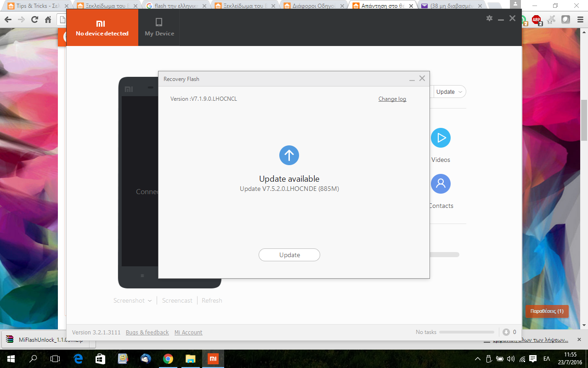The width and height of the screenshot is (588, 368).
Task: Open the Thunderbird taskbar icon
Action: tap(146, 359)
